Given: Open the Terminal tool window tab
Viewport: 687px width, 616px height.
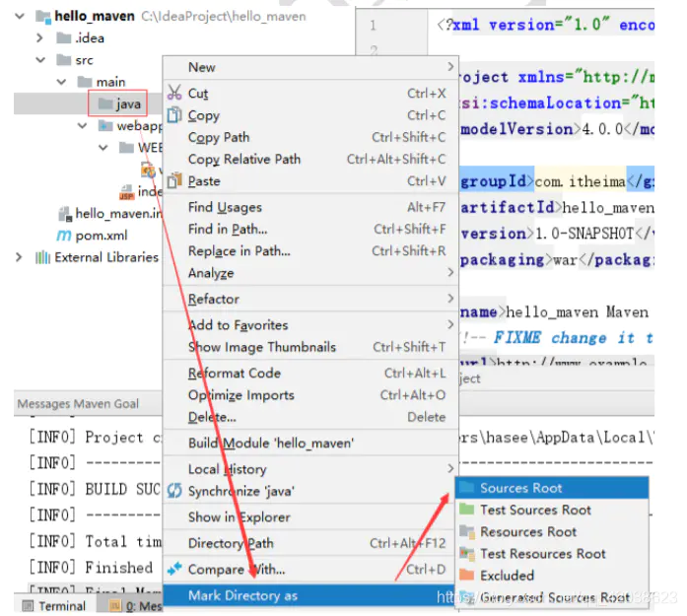Looking at the screenshot, I should pyautogui.click(x=54, y=605).
